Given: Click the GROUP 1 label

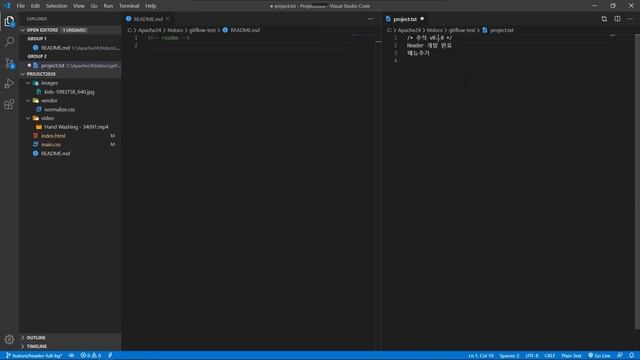Looking at the screenshot, I should 37,38.
